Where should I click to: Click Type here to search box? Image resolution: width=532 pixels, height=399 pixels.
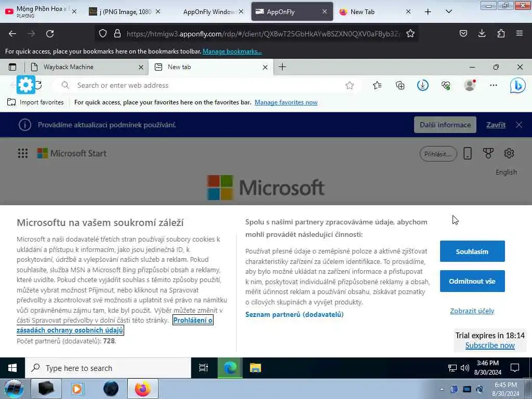click(x=108, y=368)
